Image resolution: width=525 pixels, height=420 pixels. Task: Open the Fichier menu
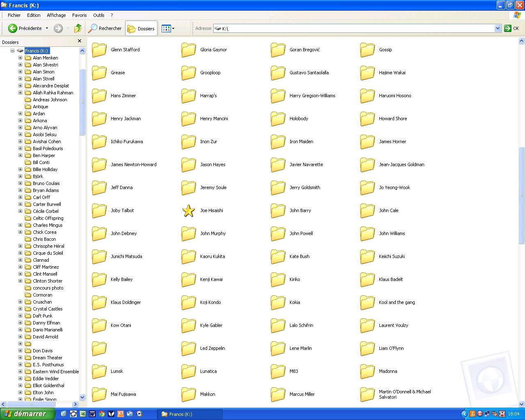(14, 15)
